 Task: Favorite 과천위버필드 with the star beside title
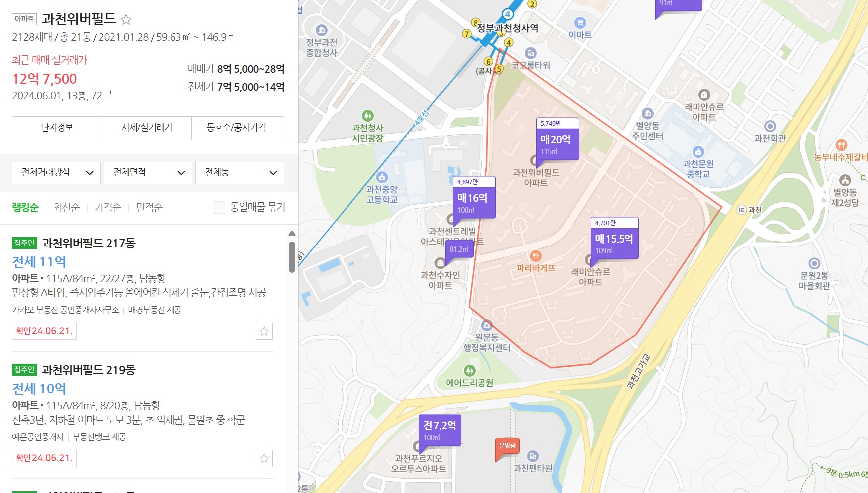point(126,20)
